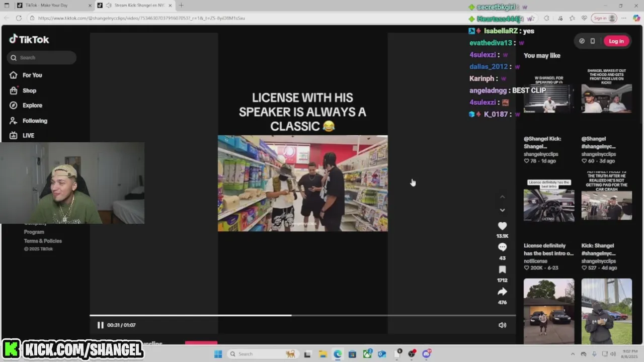Click the get app phone icon
644x362 pixels.
coord(593,41)
